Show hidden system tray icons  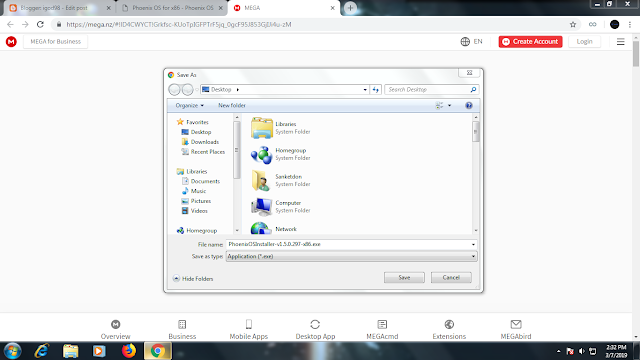coord(558,351)
